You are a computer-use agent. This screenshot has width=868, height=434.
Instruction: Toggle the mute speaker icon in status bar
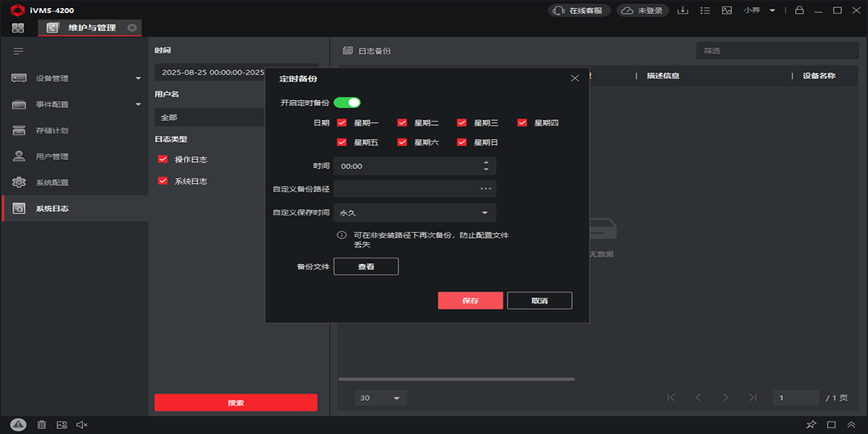[82, 425]
